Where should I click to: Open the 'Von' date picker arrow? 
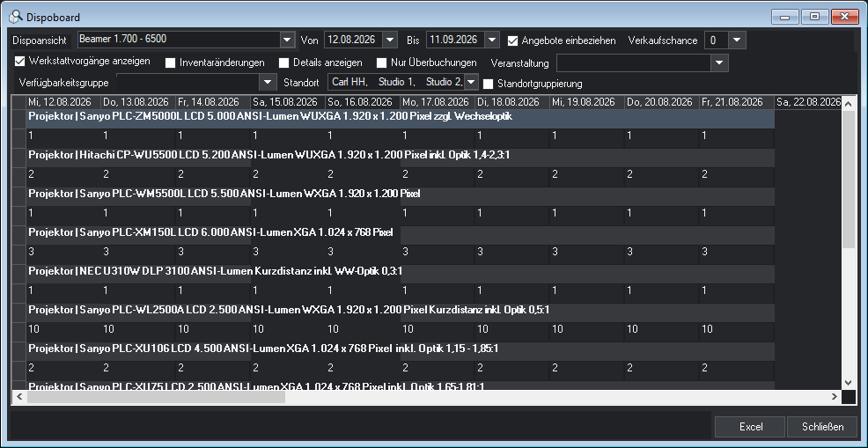click(x=390, y=40)
